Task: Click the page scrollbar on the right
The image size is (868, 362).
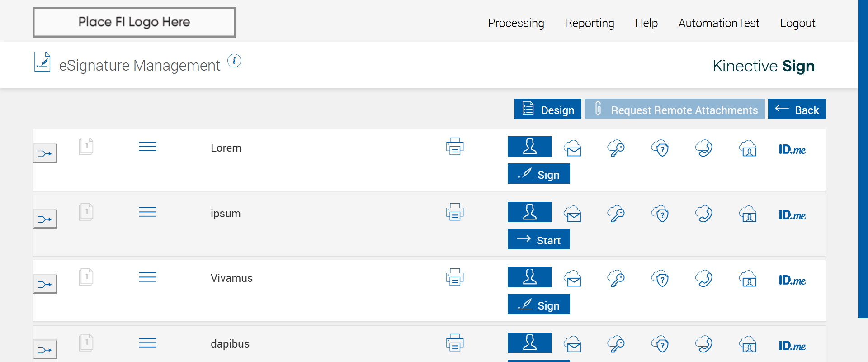Action: point(863,158)
